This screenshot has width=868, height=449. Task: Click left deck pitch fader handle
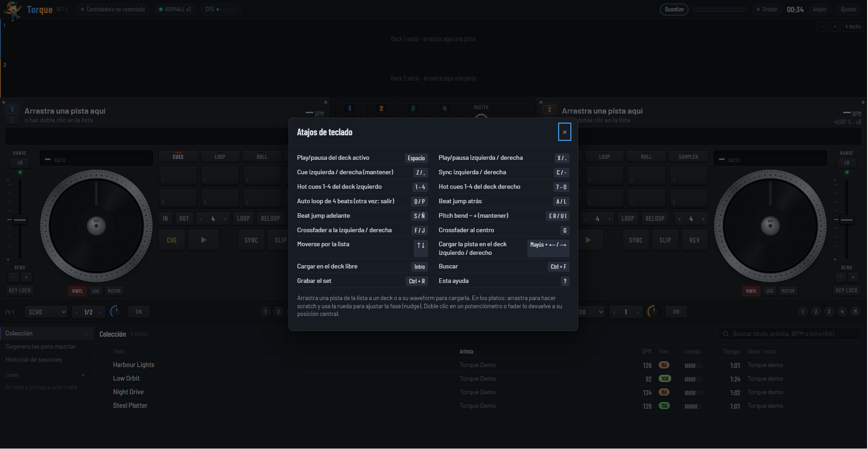pyautogui.click(x=20, y=220)
